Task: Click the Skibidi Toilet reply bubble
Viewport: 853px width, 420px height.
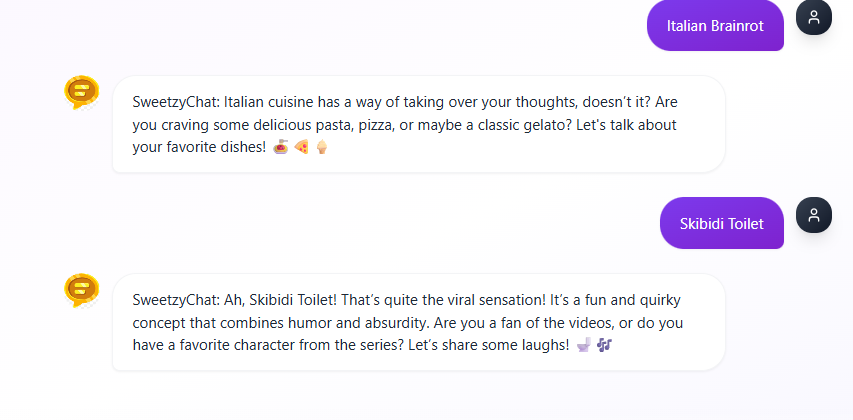Action: point(418,322)
